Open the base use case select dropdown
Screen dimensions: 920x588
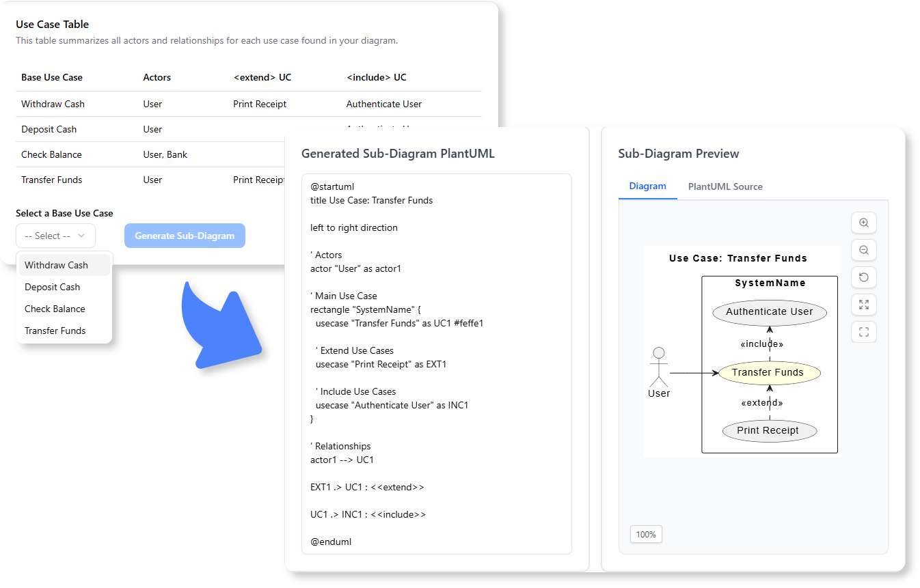click(55, 235)
